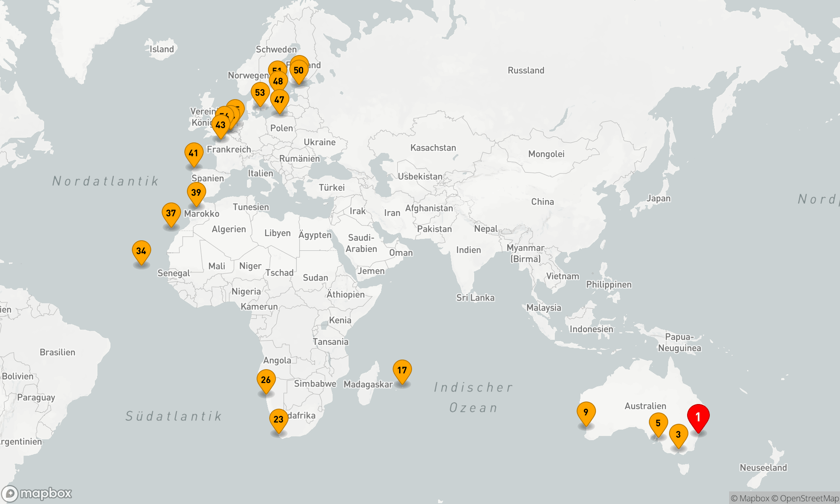Select marker 48 in Schweden
Image resolution: width=840 pixels, height=504 pixels.
tap(278, 82)
